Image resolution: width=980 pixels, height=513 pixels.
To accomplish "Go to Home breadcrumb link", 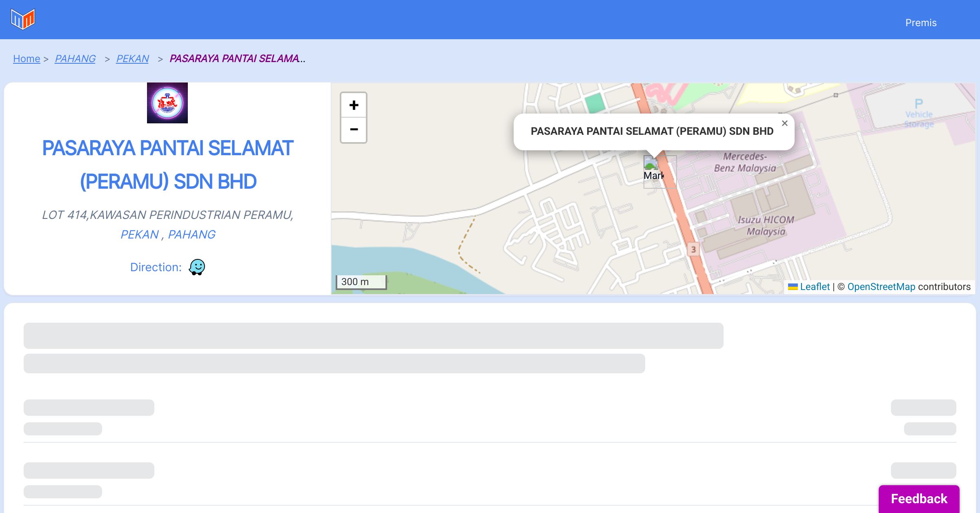I will pos(27,59).
